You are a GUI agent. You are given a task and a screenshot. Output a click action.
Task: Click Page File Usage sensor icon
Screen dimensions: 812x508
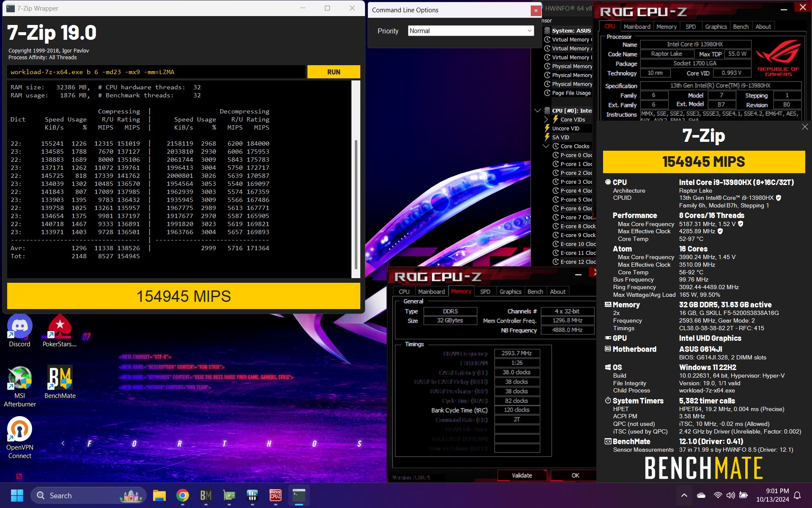(547, 93)
